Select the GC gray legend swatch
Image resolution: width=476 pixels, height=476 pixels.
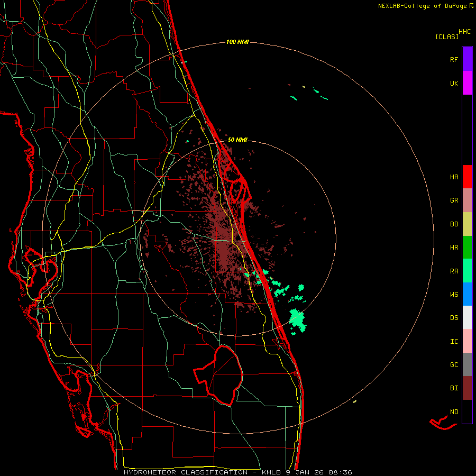[x=467, y=364]
